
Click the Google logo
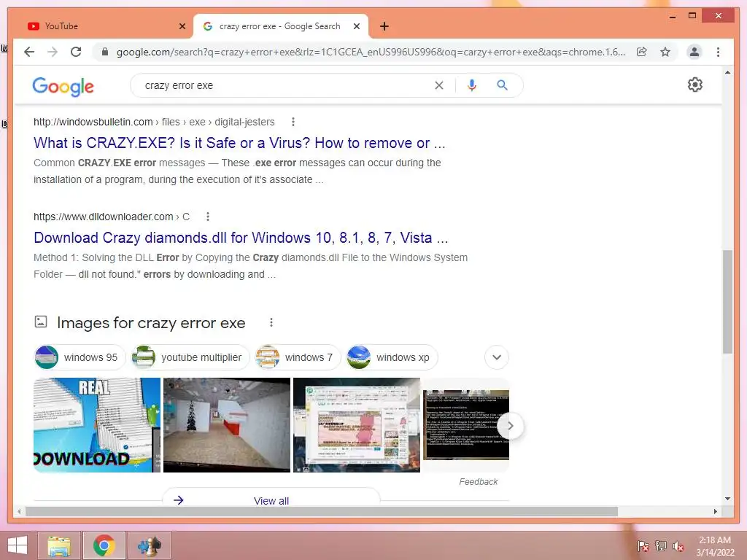63,86
